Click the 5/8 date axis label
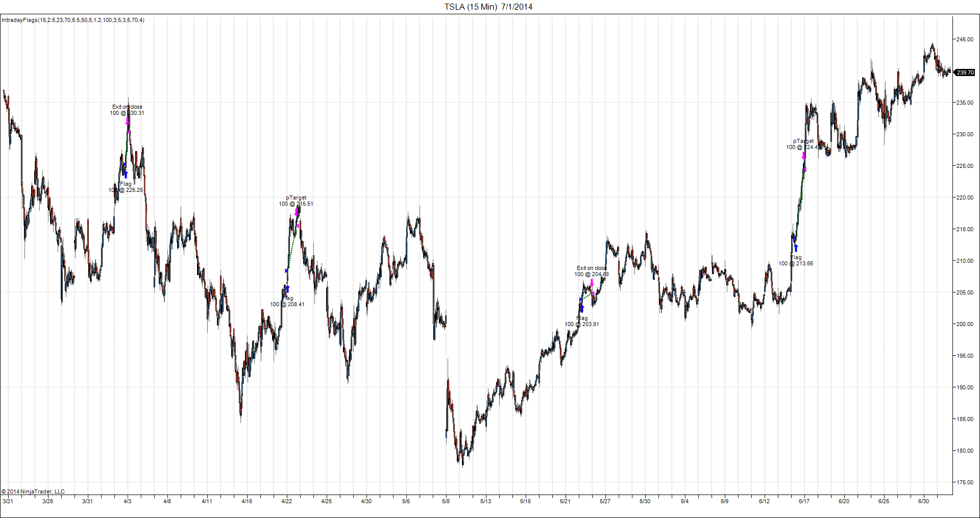980x518 pixels. (x=446, y=501)
